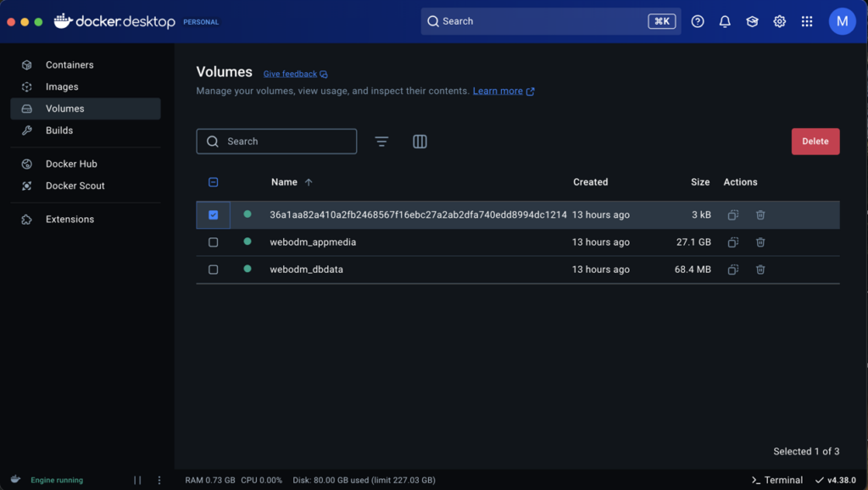The height and width of the screenshot is (490, 868).
Task: Click the Selected 1 of 3 text
Action: point(806,451)
